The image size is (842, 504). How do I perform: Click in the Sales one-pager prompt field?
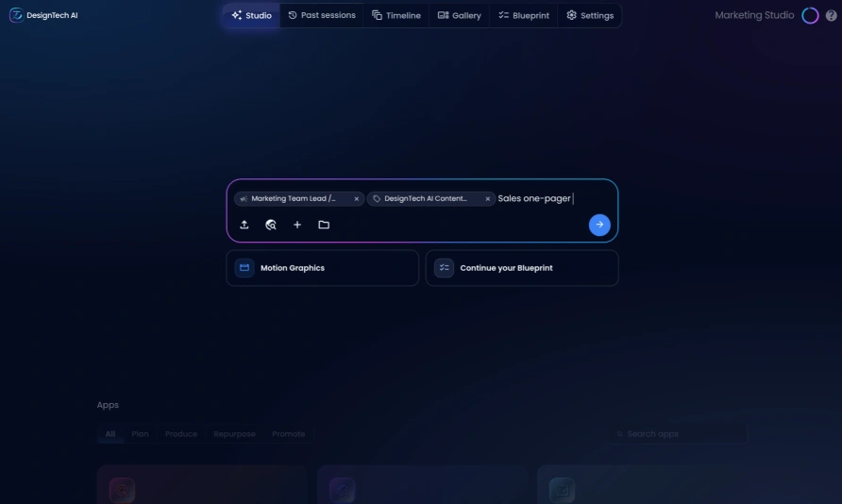tap(553, 198)
